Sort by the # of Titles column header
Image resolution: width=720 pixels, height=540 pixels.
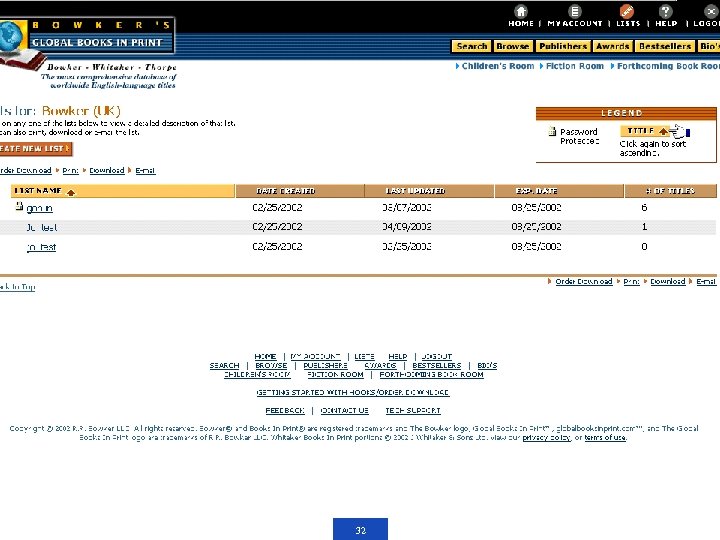[670, 191]
